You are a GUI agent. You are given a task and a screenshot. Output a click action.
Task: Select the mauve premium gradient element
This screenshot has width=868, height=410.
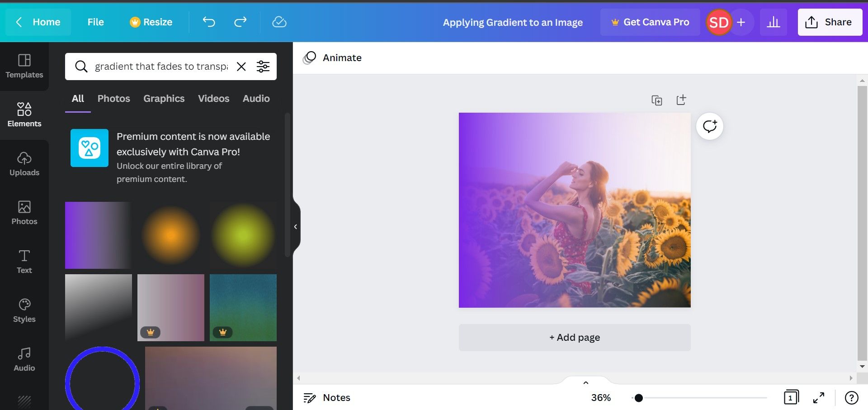pos(171,308)
